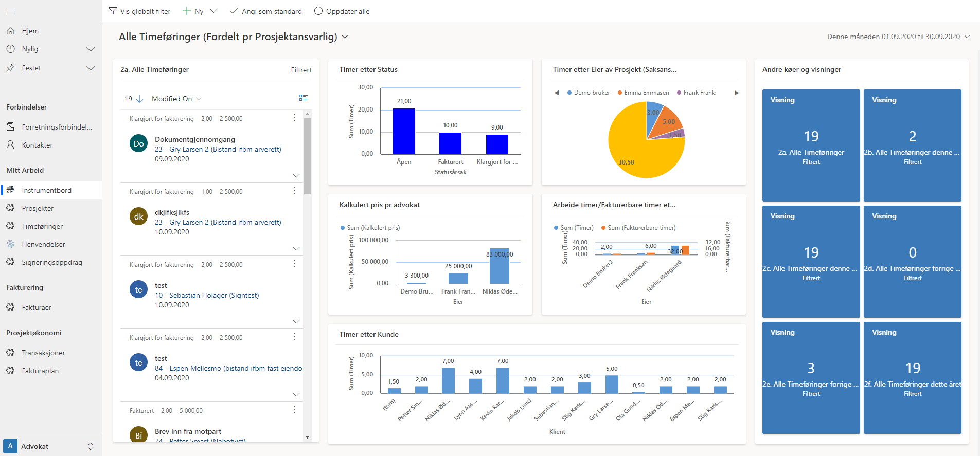Click the Hjem home icon

click(10, 31)
